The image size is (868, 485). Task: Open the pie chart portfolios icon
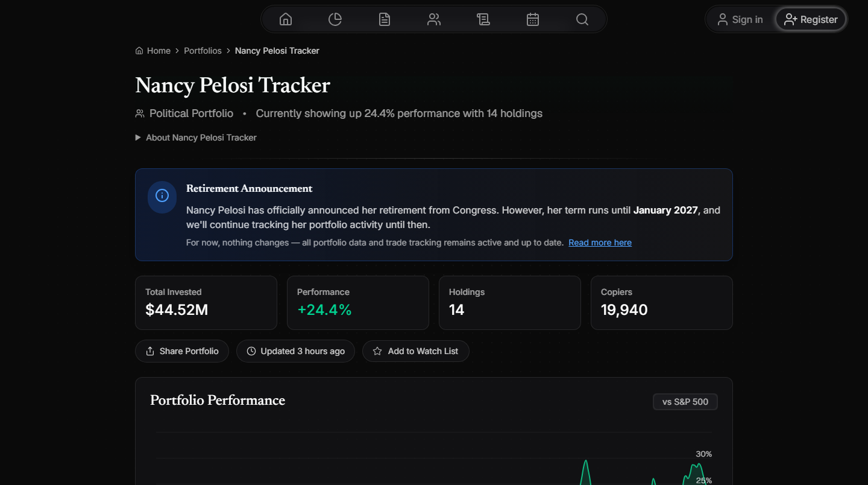[x=335, y=19]
